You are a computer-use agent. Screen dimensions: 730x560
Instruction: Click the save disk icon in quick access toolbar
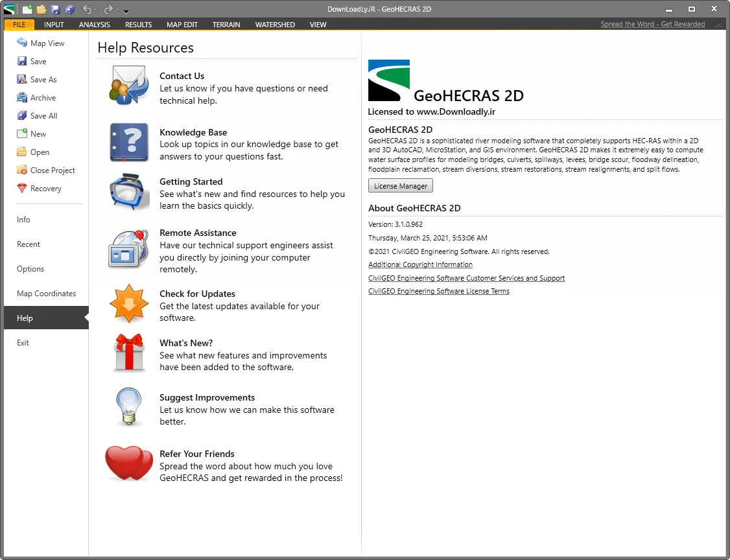tap(56, 9)
